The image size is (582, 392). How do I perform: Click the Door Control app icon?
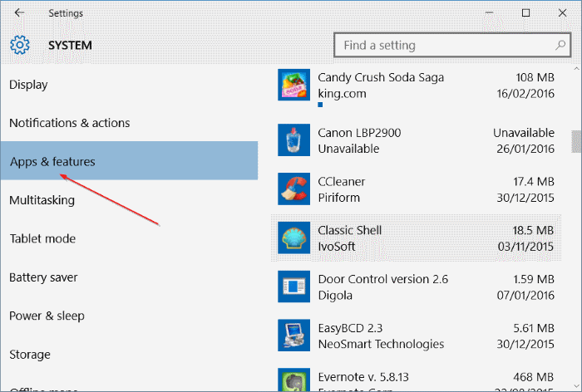click(x=294, y=287)
